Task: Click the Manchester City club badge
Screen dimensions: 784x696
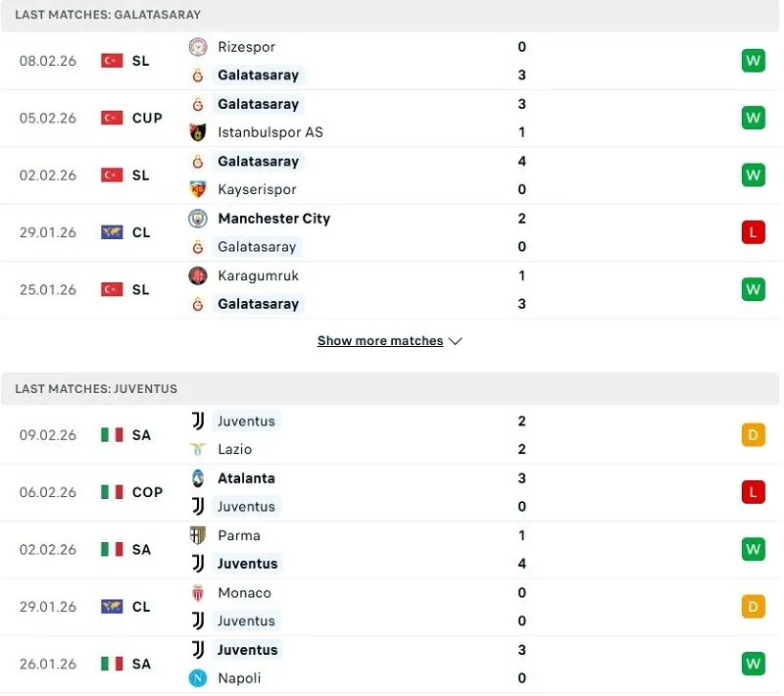Action: 199,219
